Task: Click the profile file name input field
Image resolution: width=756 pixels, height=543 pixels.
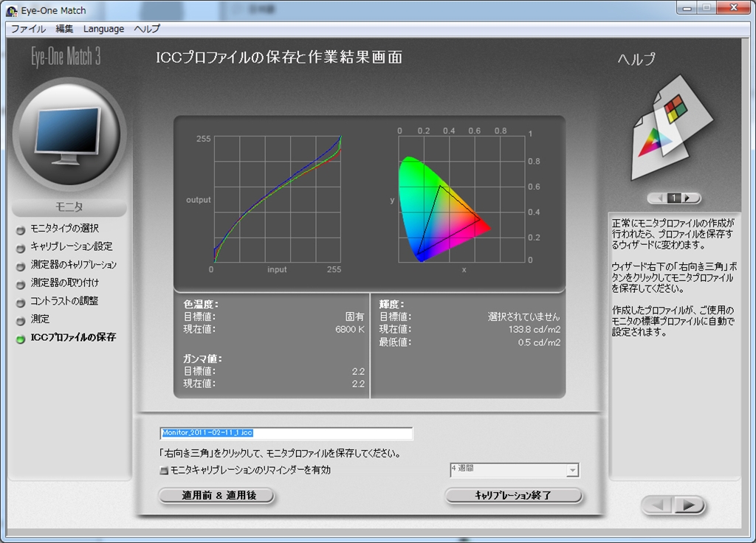Action: (x=286, y=433)
